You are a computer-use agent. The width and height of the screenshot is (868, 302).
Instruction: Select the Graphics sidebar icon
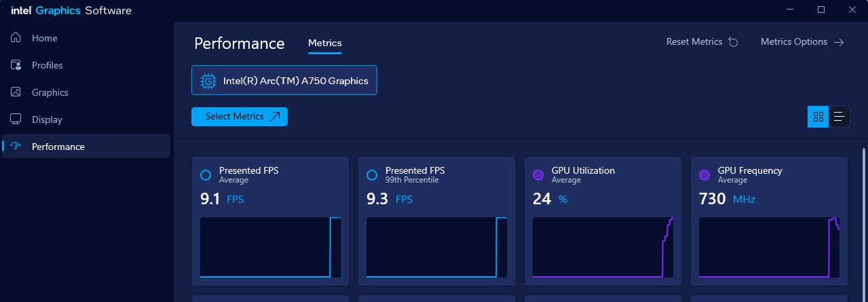click(x=16, y=92)
